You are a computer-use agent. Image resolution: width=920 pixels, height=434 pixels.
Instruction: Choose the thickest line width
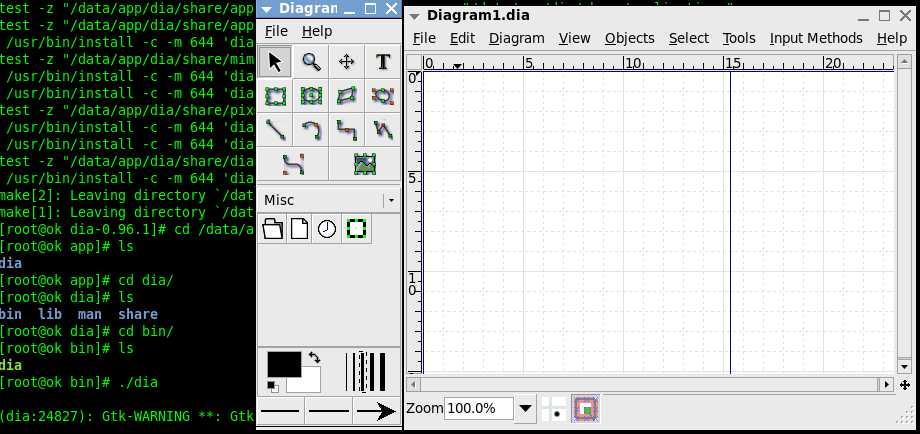(x=382, y=372)
